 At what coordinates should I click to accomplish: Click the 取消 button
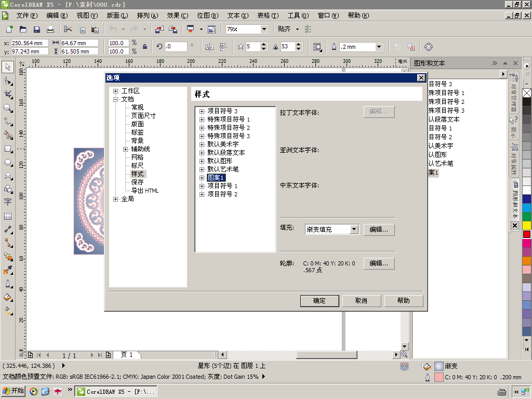[x=362, y=301]
